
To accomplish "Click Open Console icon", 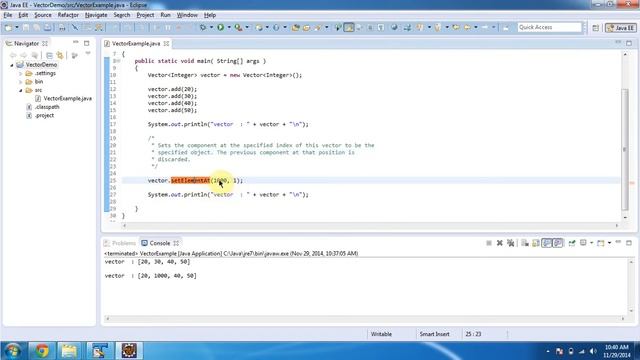I will pyautogui.click(x=600, y=243).
